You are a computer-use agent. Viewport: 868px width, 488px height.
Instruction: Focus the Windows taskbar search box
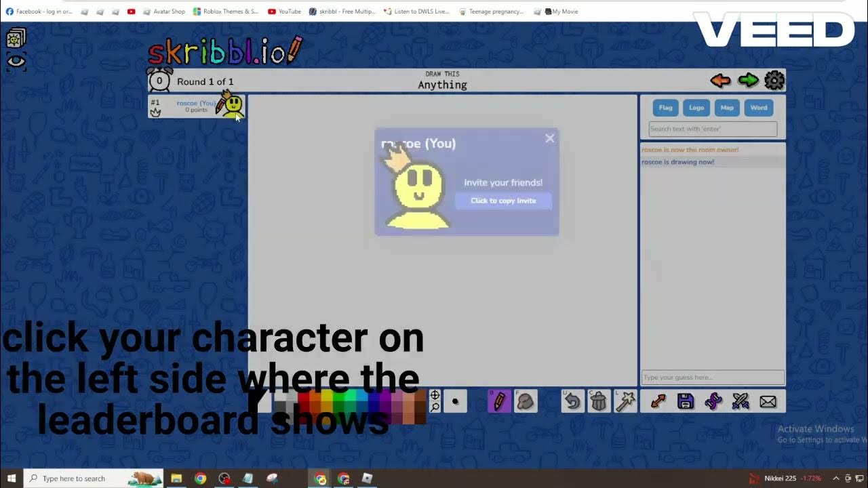pos(94,479)
